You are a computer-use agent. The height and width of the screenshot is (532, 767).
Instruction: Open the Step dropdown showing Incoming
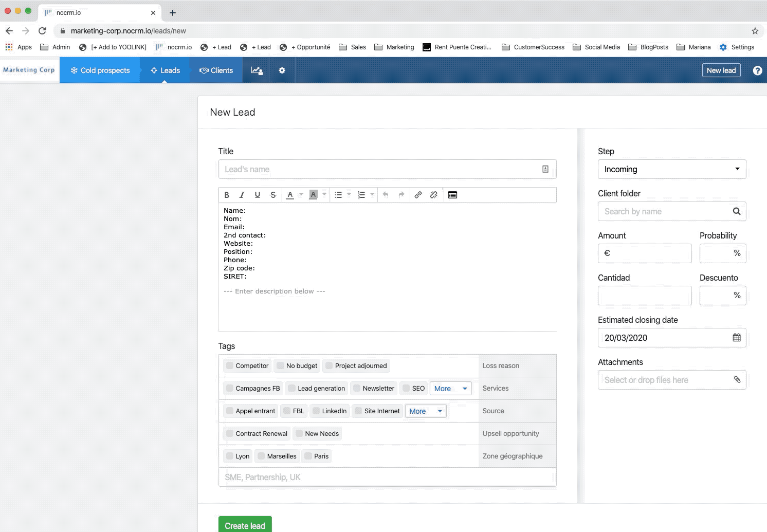pos(671,169)
